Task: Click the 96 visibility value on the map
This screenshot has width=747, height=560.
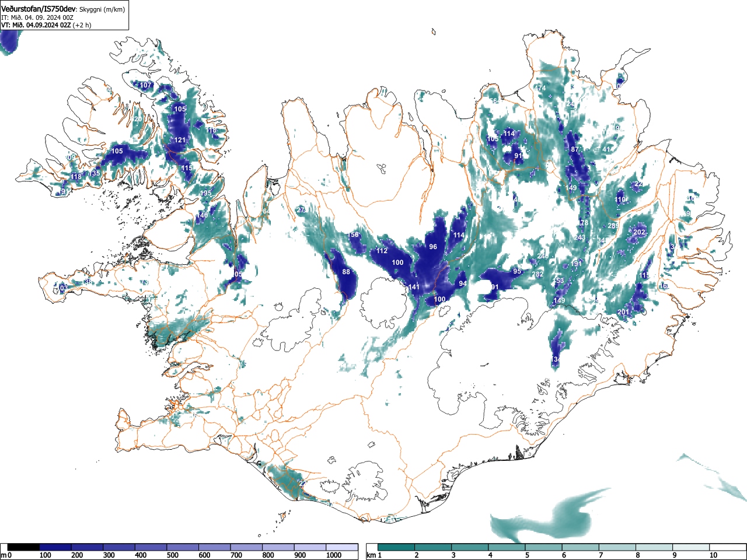Action: (433, 247)
